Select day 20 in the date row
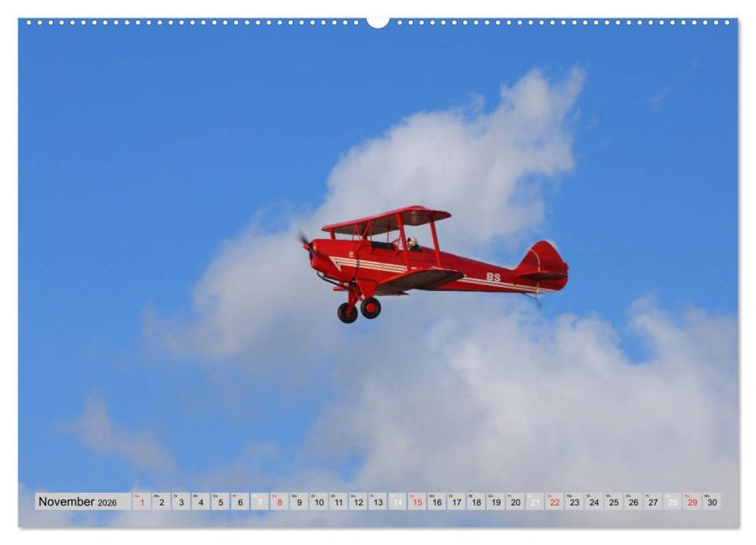Screen dimensions: 756x545 [515, 501]
